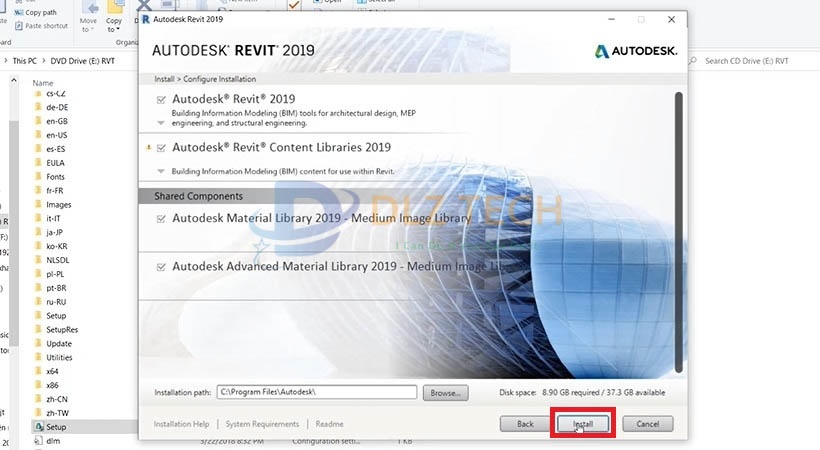Open the en-US folder
Screen dimensions: 820x450
(x=57, y=134)
